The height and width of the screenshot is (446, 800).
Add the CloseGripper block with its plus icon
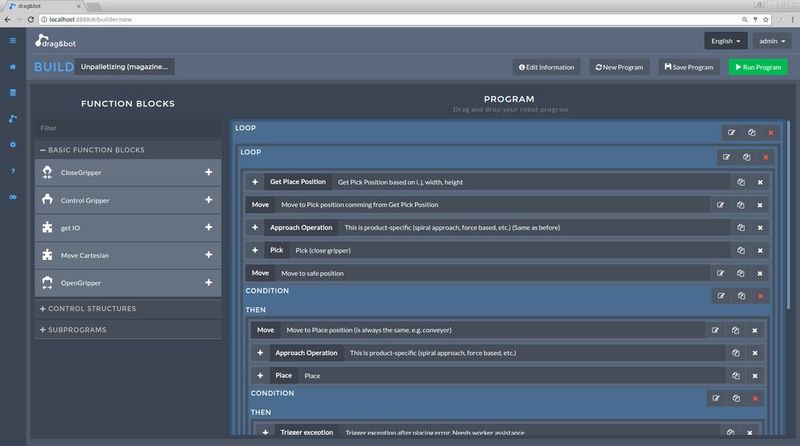[209, 172]
